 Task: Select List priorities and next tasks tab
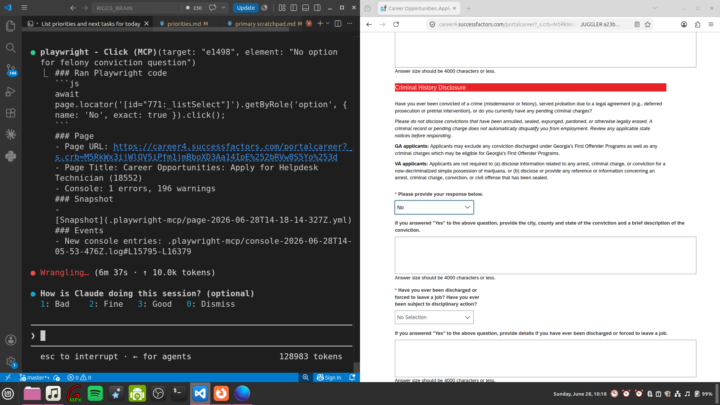[x=87, y=23]
